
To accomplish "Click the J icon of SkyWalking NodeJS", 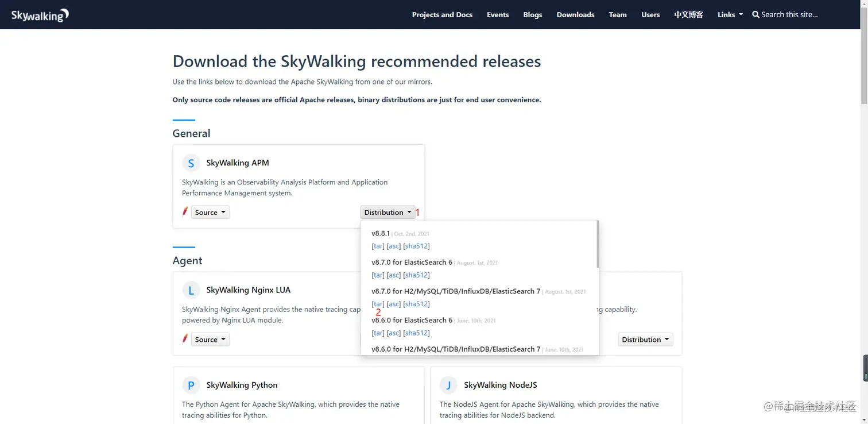I will point(448,385).
